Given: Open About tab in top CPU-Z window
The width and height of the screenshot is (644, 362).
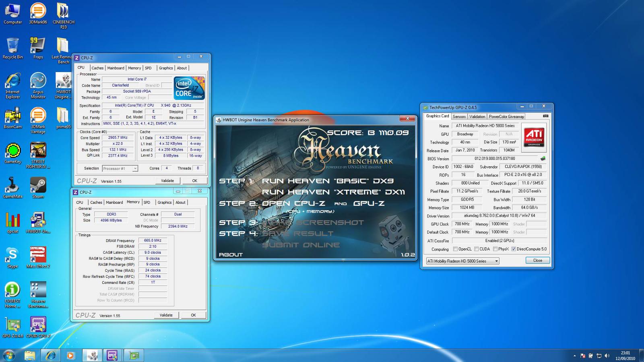Looking at the screenshot, I should point(182,68).
